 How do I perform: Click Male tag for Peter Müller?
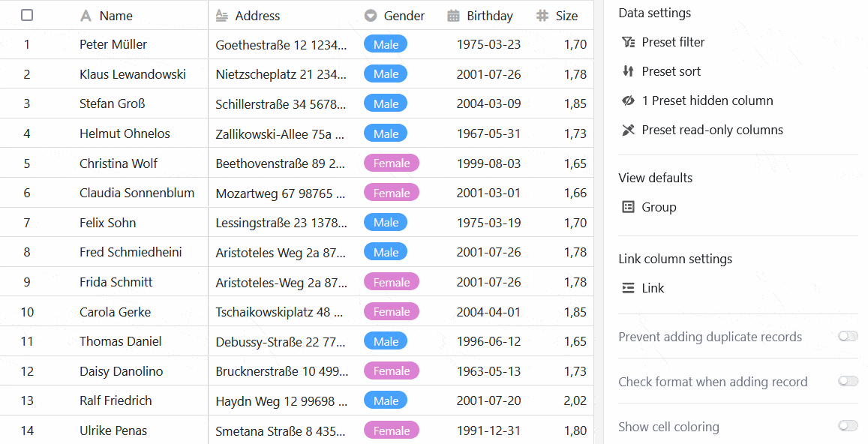coord(386,44)
